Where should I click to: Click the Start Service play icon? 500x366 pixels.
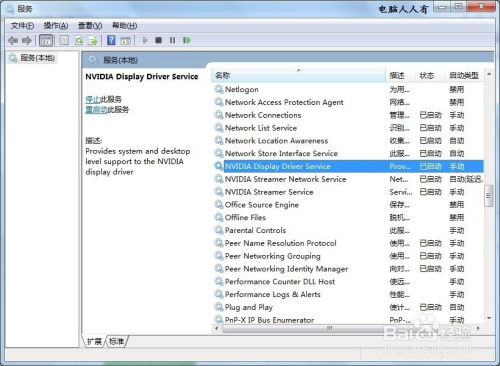pyautogui.click(x=145, y=40)
